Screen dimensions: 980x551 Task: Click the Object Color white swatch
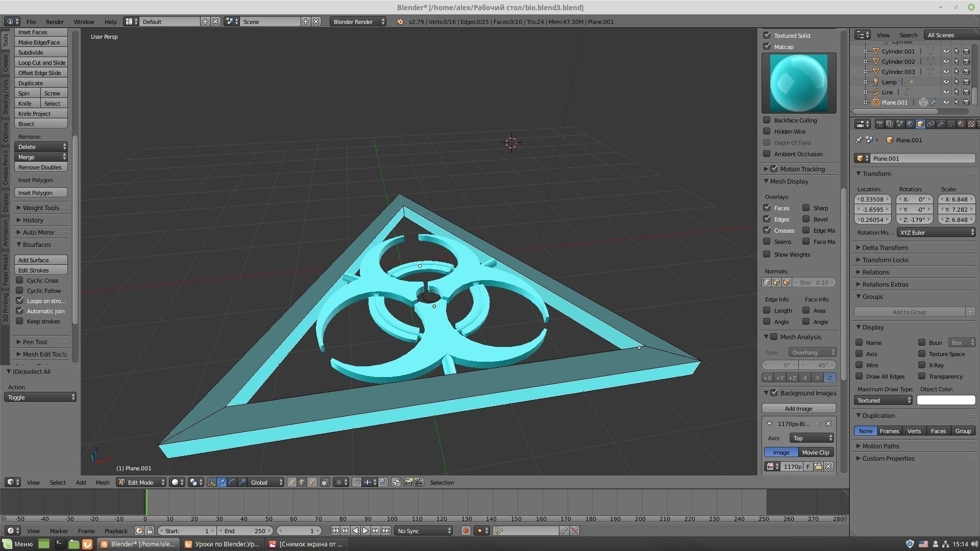[x=946, y=400]
